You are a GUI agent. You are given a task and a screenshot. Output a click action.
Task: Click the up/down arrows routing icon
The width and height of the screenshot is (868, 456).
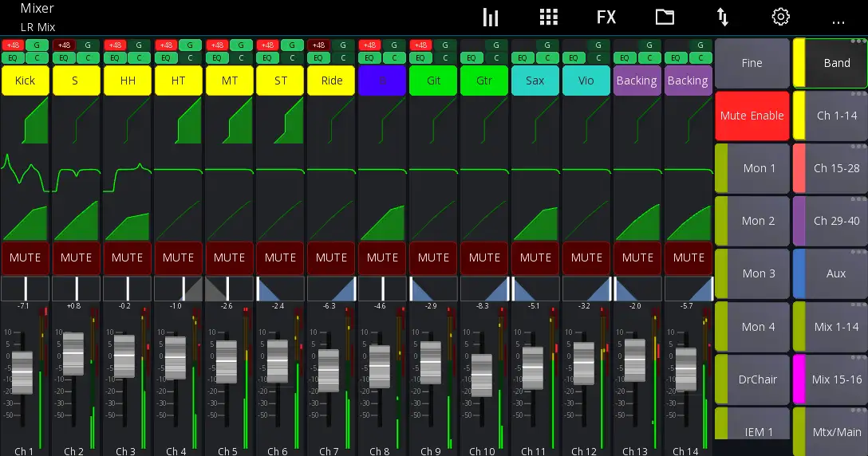[722, 18]
